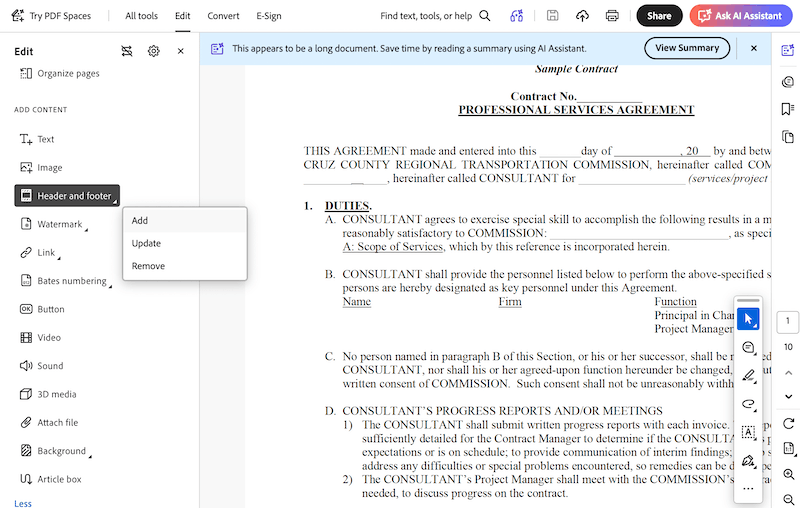The width and height of the screenshot is (800, 508).
Task: Select the add Text tool
Action: pyautogui.click(x=37, y=139)
